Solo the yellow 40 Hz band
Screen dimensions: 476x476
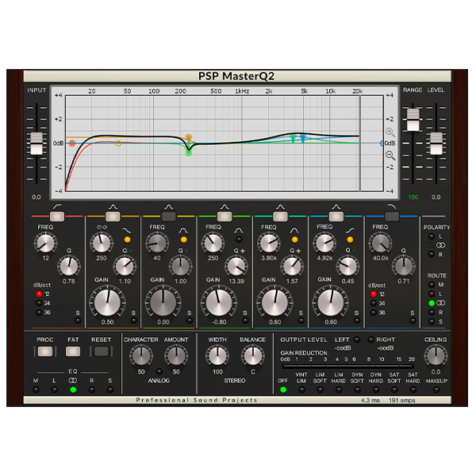pyautogui.click(x=190, y=321)
